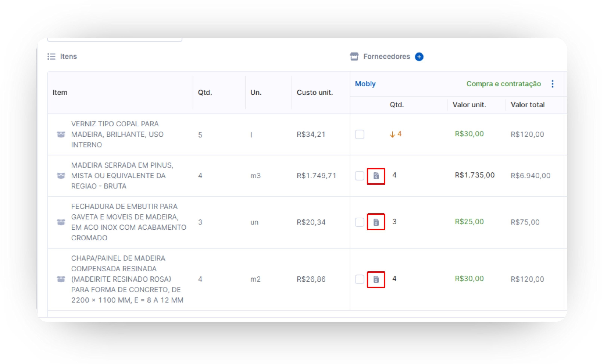This screenshot has height=364, width=611.
Task: Check the Fechadura de Embutir Mobly checkbox
Action: [359, 222]
